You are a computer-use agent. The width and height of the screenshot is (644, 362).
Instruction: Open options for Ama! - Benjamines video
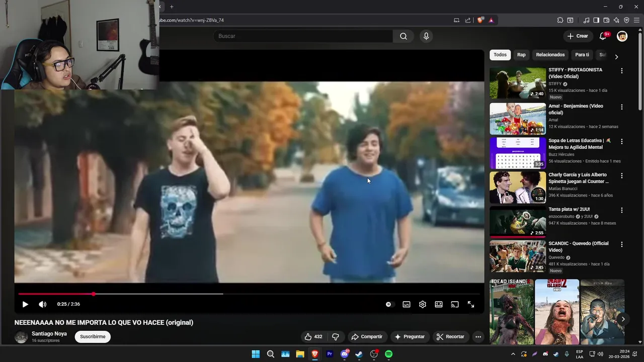[x=622, y=107]
